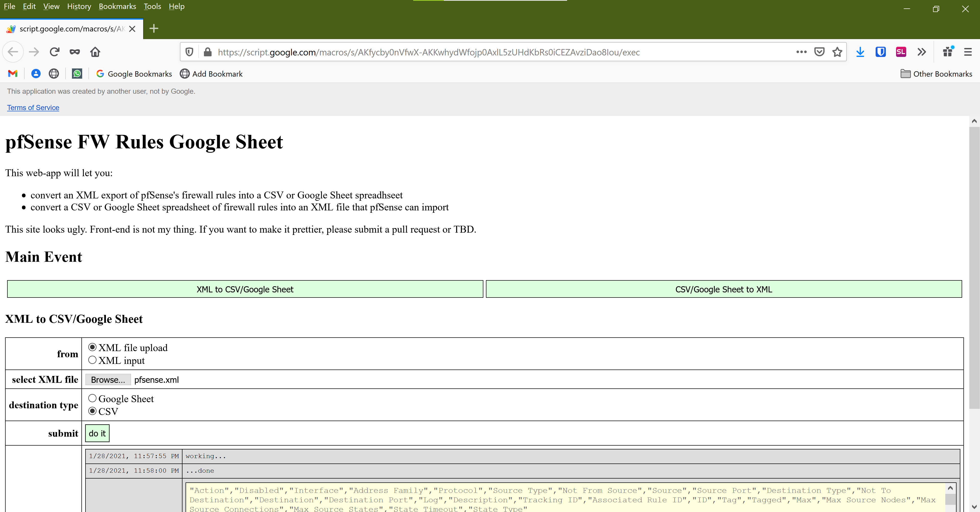
Task: Open Google Bookmarks
Action: 134,74
